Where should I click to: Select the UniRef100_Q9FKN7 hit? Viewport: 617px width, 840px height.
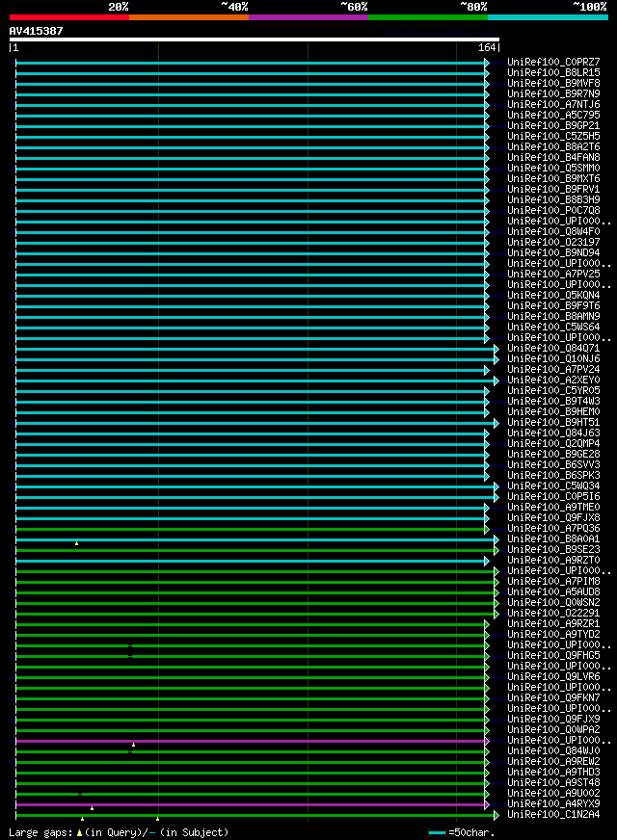click(553, 697)
